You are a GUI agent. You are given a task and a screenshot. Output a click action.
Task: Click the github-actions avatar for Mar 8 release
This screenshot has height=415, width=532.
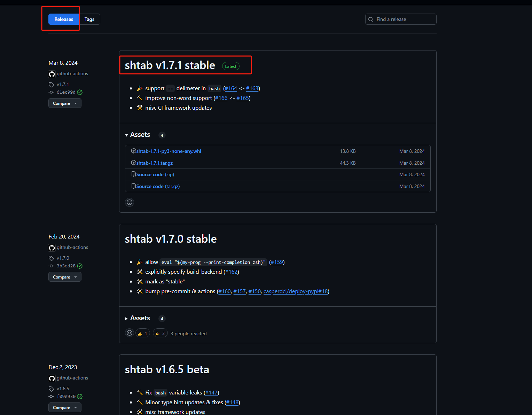coord(52,74)
